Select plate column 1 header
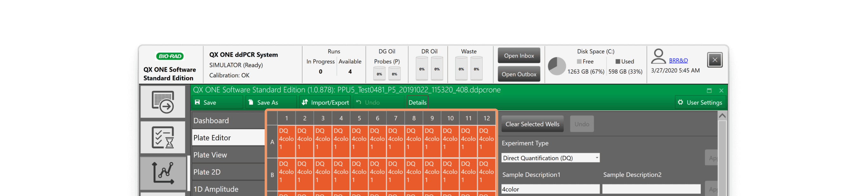The height and width of the screenshot is (196, 868). (x=286, y=118)
